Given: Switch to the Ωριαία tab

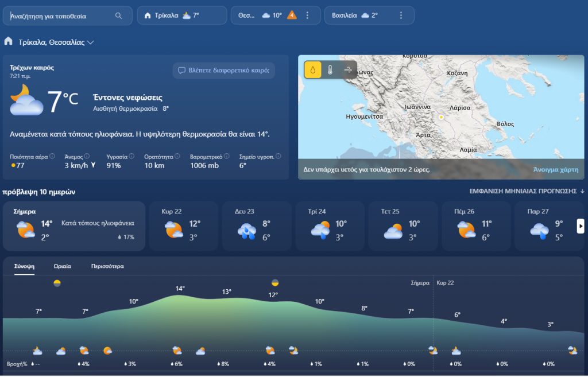Looking at the screenshot, I should click(63, 266).
